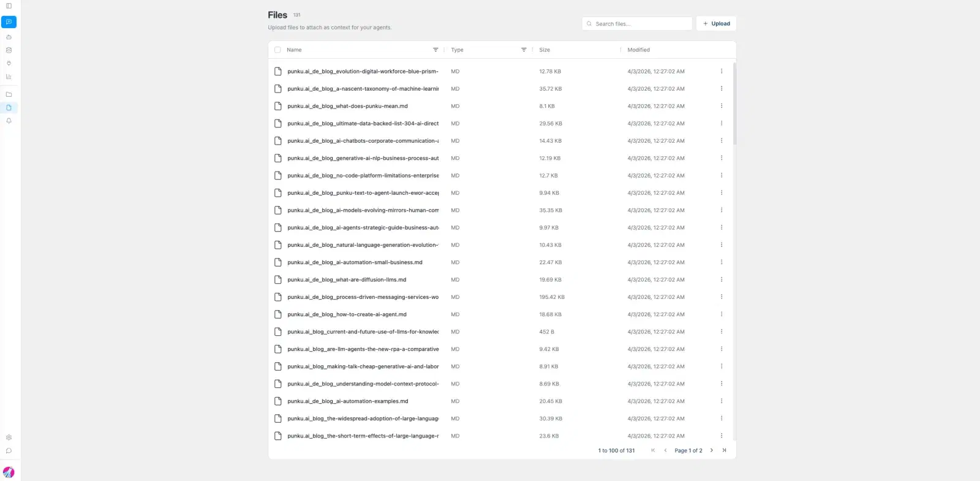
Task: Click the 1 to 100 of 131 text
Action: (616, 450)
